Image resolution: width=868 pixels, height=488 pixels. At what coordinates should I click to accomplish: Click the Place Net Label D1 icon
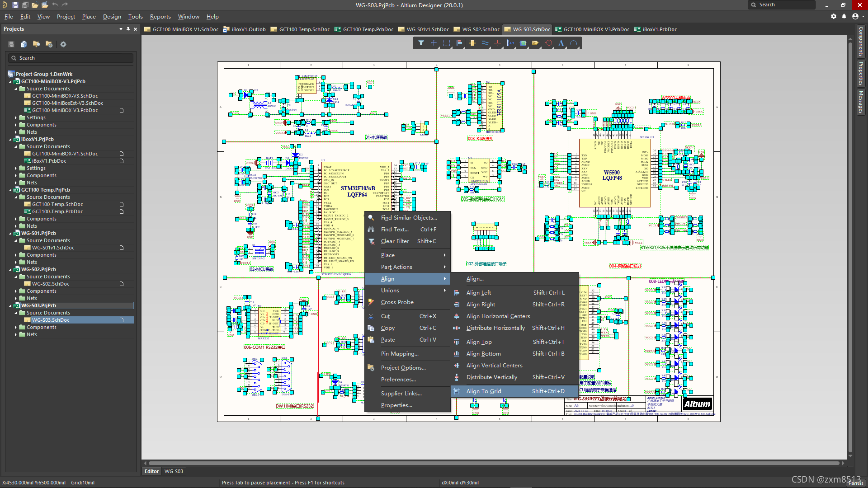point(536,43)
